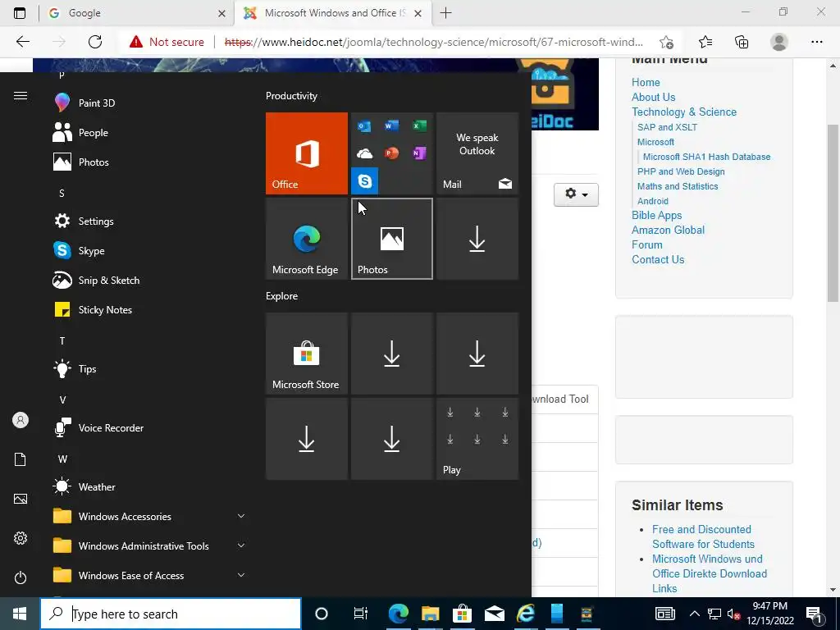840x630 pixels.
Task: Open the Skype tile in Productivity
Action: tap(365, 181)
